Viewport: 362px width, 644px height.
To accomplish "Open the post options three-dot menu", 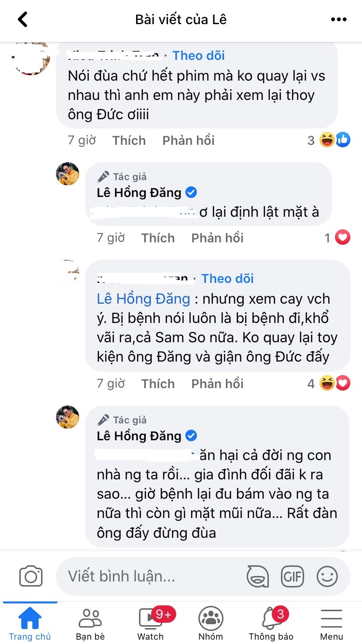I will click(339, 19).
